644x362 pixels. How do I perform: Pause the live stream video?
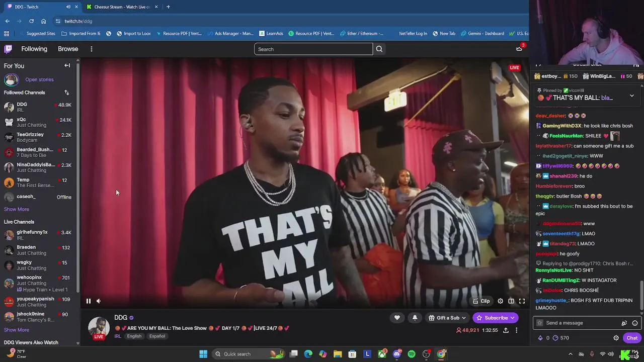(88, 301)
